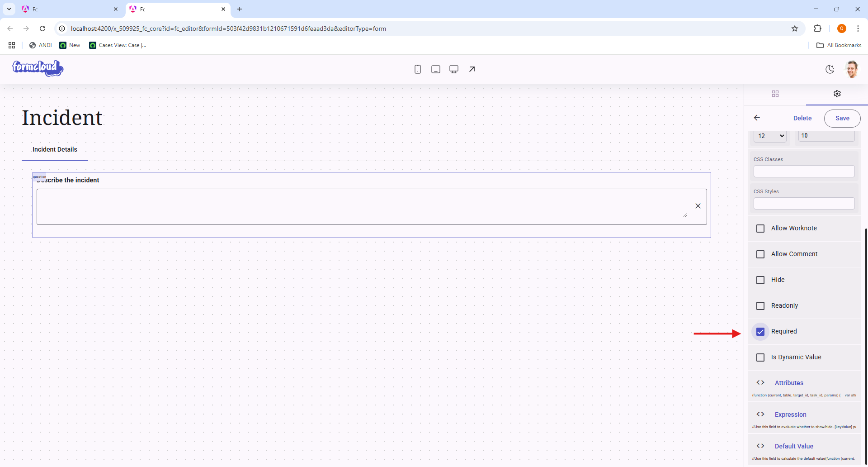Go back with the left arrow
Image resolution: width=868 pixels, height=467 pixels.
[757, 118]
